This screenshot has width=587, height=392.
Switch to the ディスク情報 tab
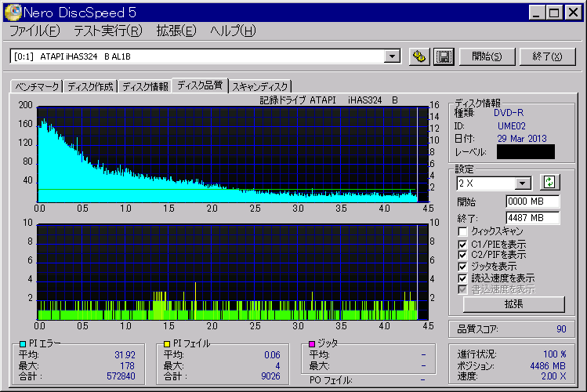coord(145,87)
